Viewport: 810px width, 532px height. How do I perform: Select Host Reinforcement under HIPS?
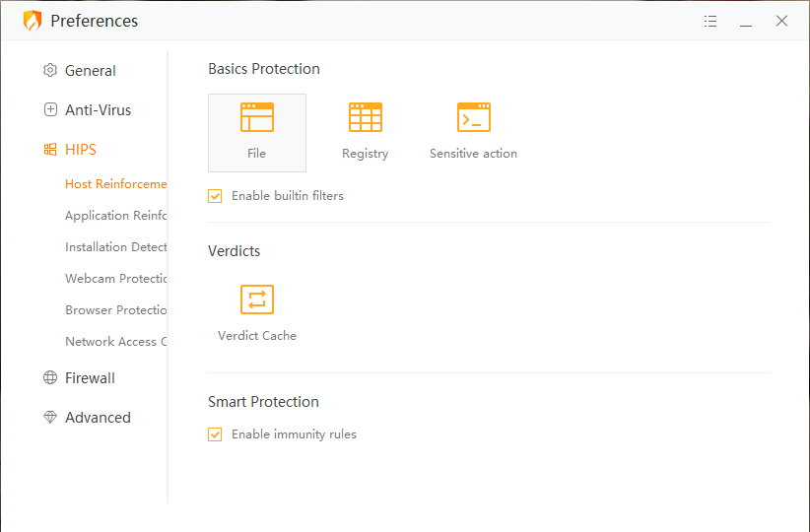pyautogui.click(x=115, y=184)
